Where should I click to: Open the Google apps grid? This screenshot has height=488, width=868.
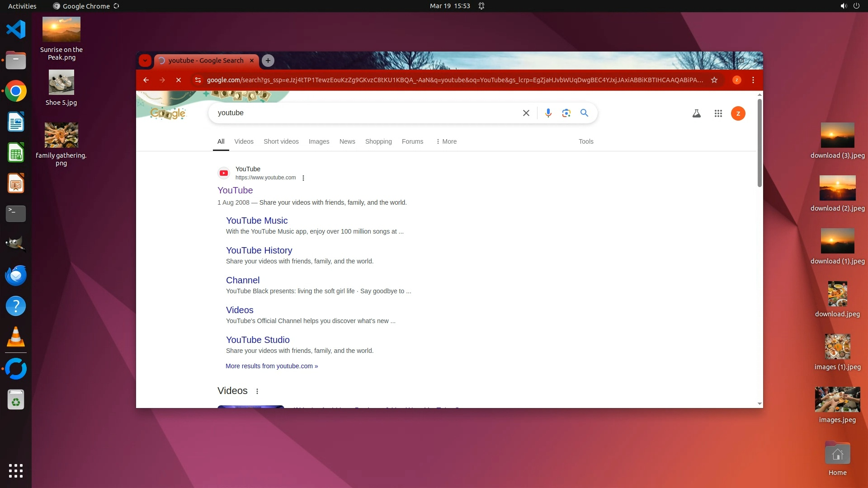[718, 113]
